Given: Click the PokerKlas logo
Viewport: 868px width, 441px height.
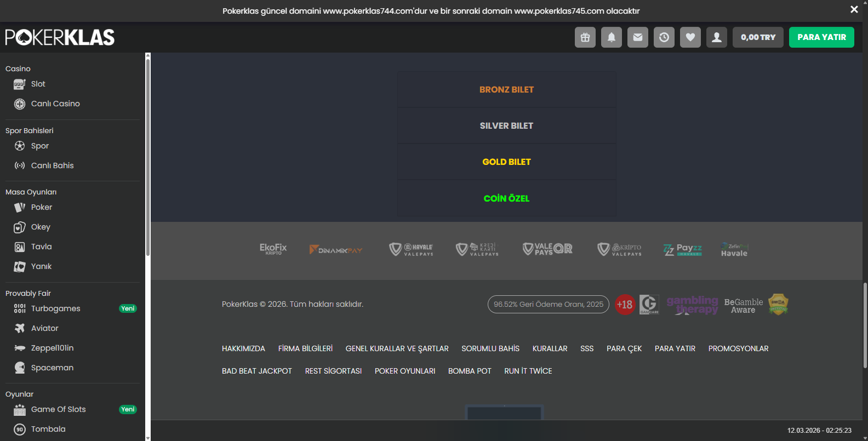Looking at the screenshot, I should 60,37.
